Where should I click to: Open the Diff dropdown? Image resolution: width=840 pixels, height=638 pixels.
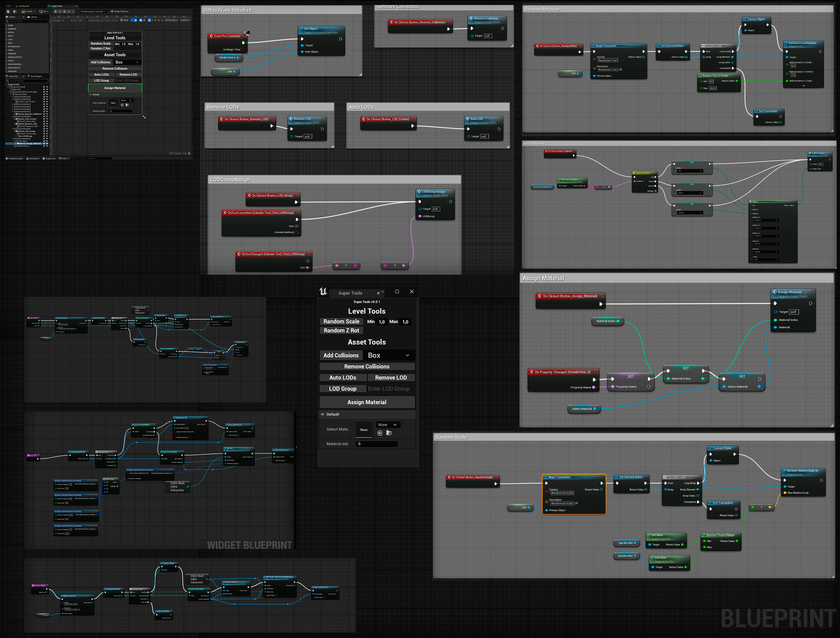pos(43,11)
